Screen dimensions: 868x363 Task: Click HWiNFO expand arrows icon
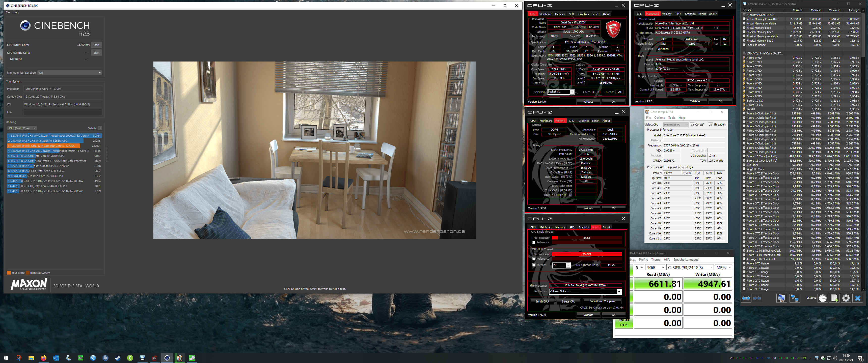746,298
